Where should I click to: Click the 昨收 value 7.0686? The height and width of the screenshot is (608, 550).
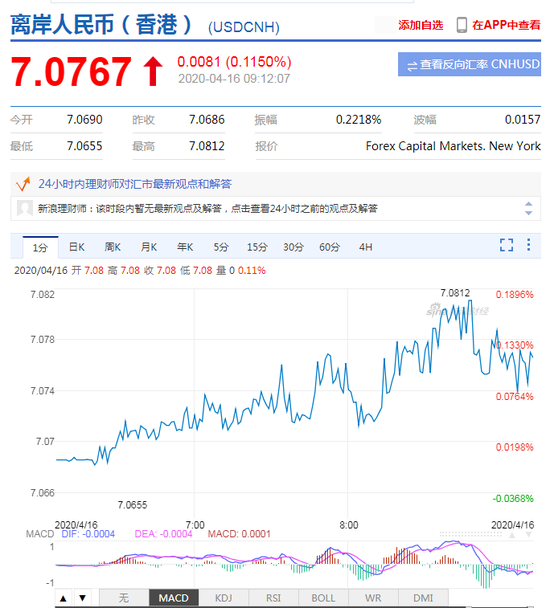click(207, 119)
